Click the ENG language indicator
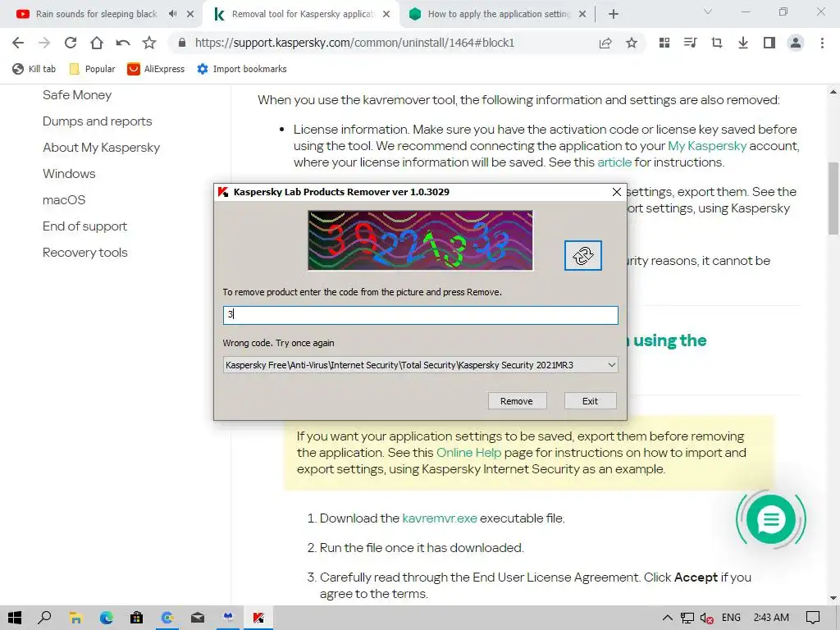Viewport: 840px width, 630px height. point(731,618)
